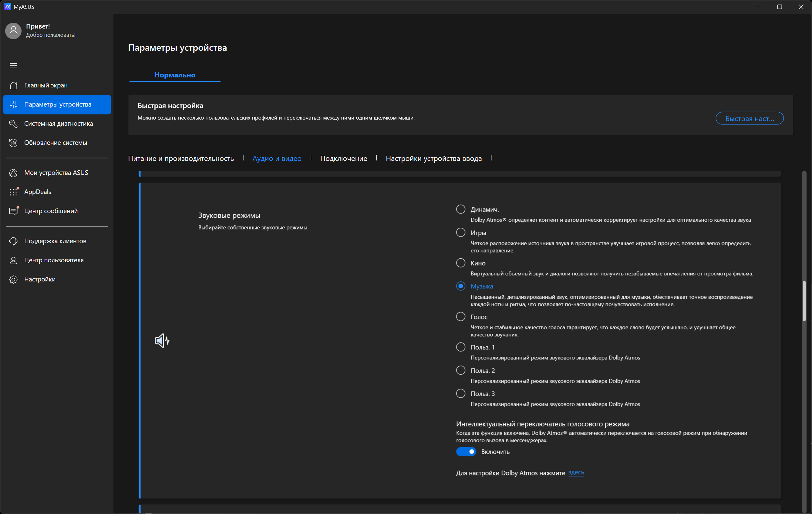Select the Игры sound mode

pyautogui.click(x=461, y=233)
